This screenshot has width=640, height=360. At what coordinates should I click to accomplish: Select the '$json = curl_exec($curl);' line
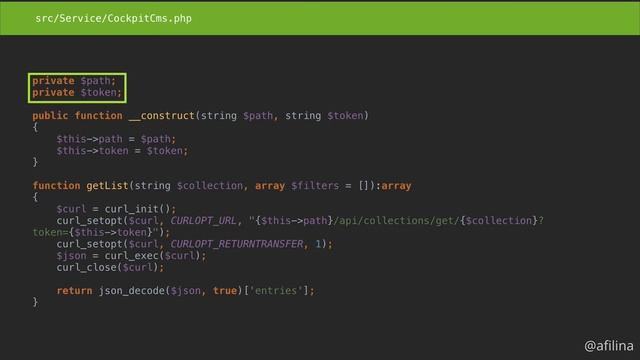coord(131,256)
